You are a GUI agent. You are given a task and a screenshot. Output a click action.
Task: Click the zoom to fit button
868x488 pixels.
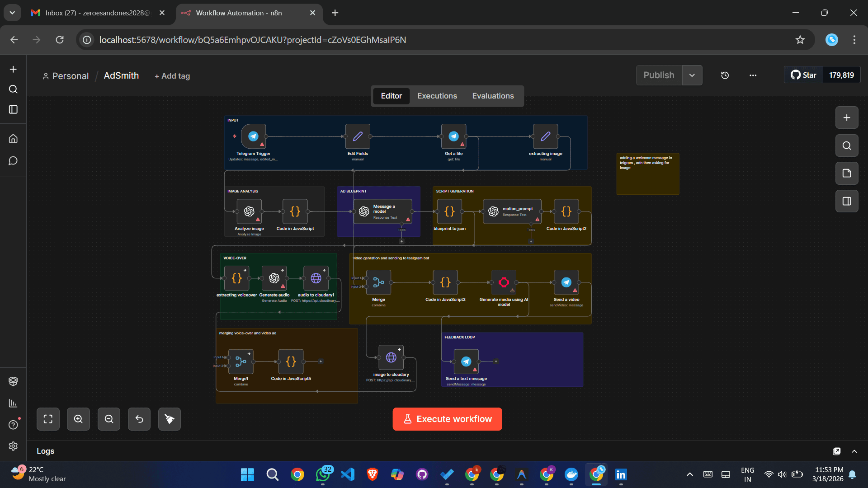(x=48, y=419)
